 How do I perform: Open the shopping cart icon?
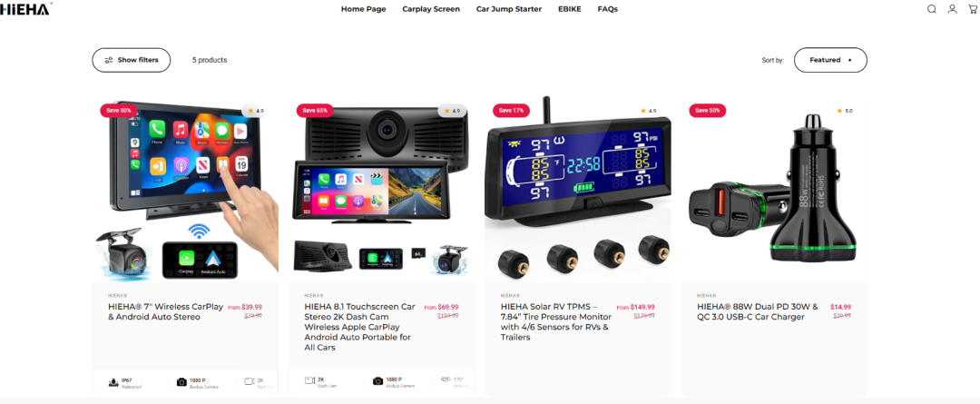973,9
